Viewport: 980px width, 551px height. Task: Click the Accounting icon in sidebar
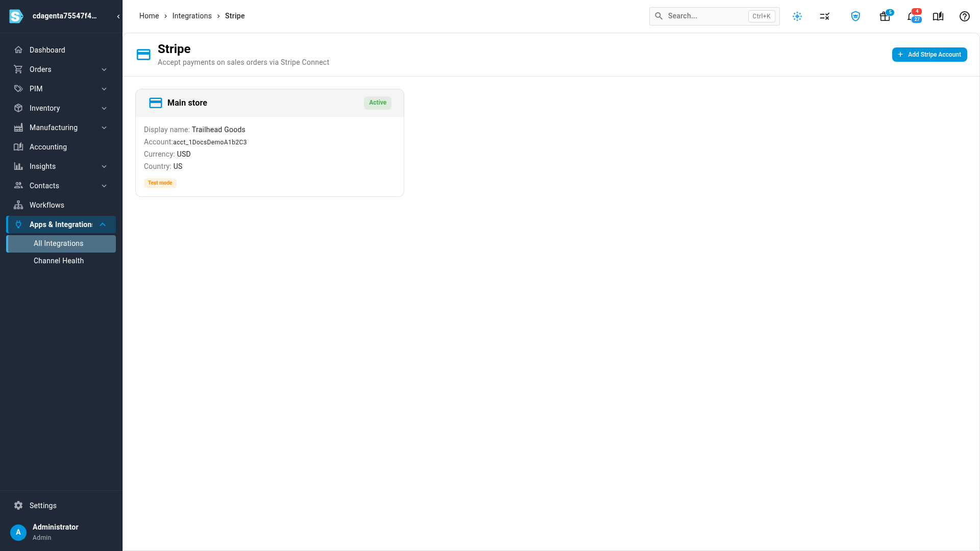(x=18, y=147)
